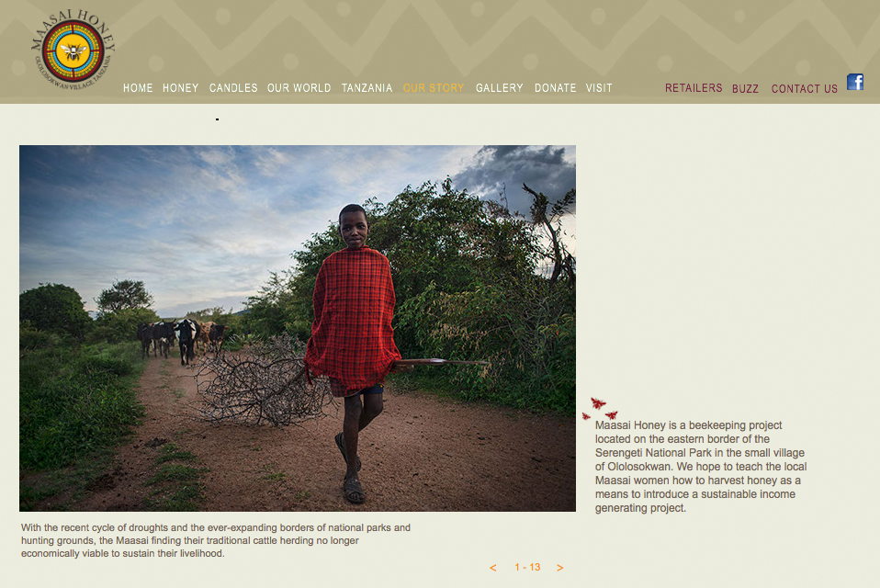Open the Home menu item
This screenshot has width=880, height=588.
coord(138,88)
